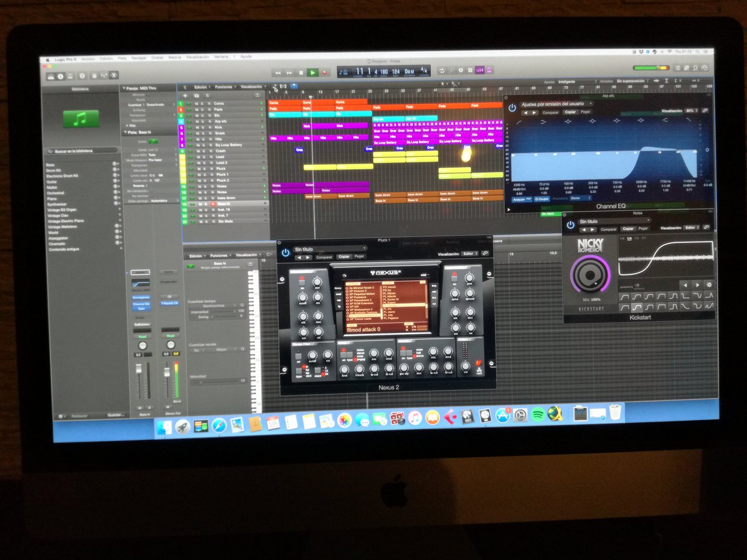Toggle the Library button in control bar
This screenshot has width=747, height=560.
tap(50, 76)
